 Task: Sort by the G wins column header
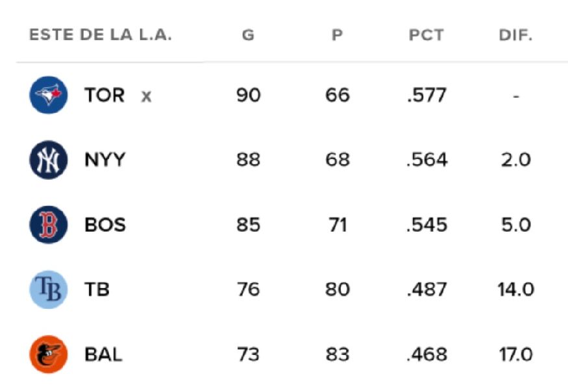[x=248, y=36]
